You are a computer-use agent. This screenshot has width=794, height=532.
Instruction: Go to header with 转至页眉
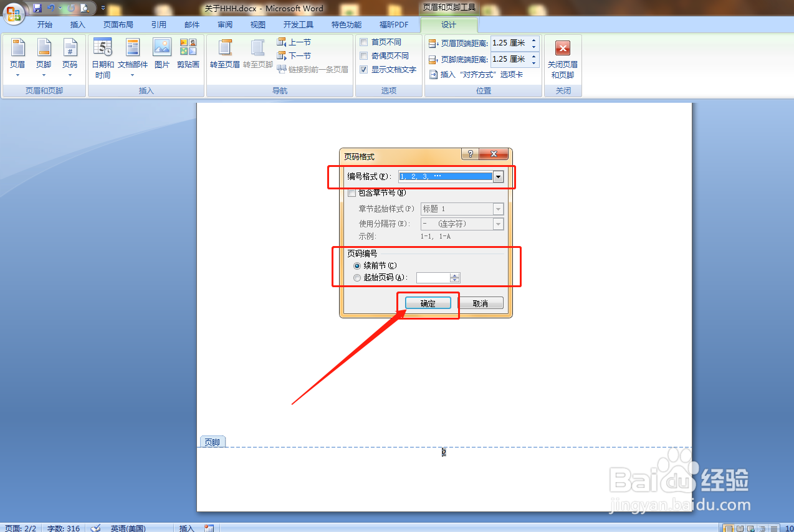pos(225,54)
